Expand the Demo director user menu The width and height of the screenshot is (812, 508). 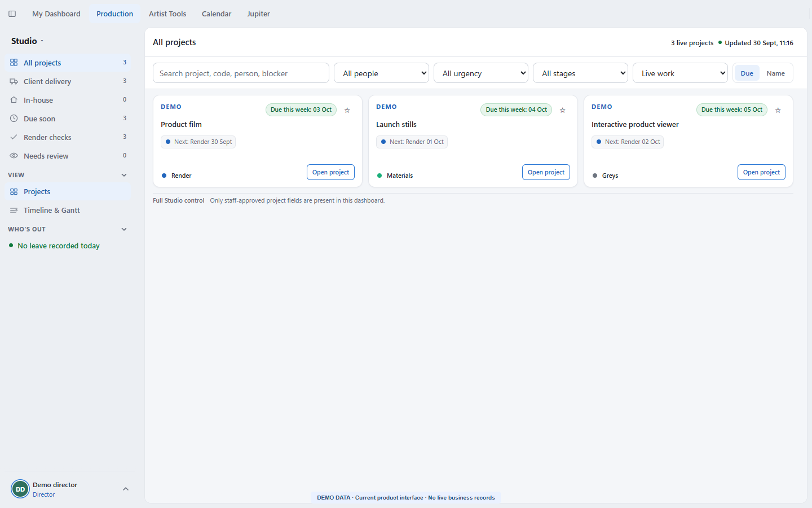point(126,489)
